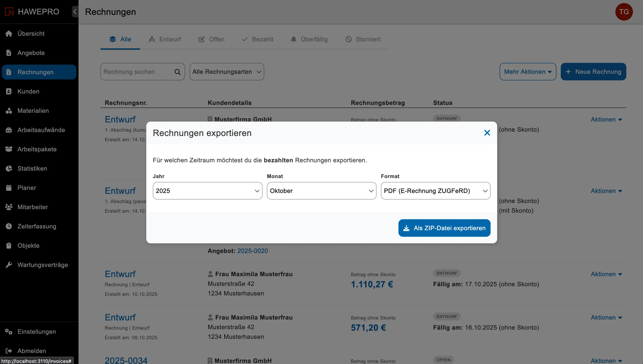This screenshot has width=643, height=364.
Task: Click the Statistiken pie chart icon
Action: click(9, 168)
